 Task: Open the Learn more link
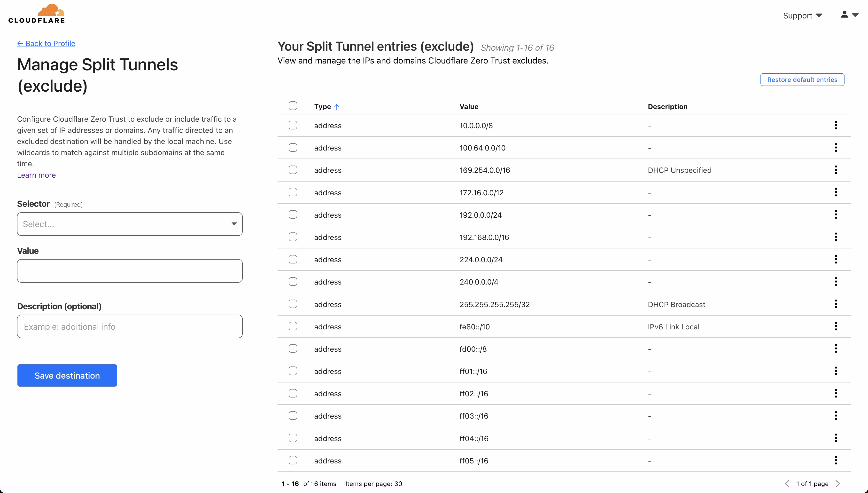click(x=37, y=175)
